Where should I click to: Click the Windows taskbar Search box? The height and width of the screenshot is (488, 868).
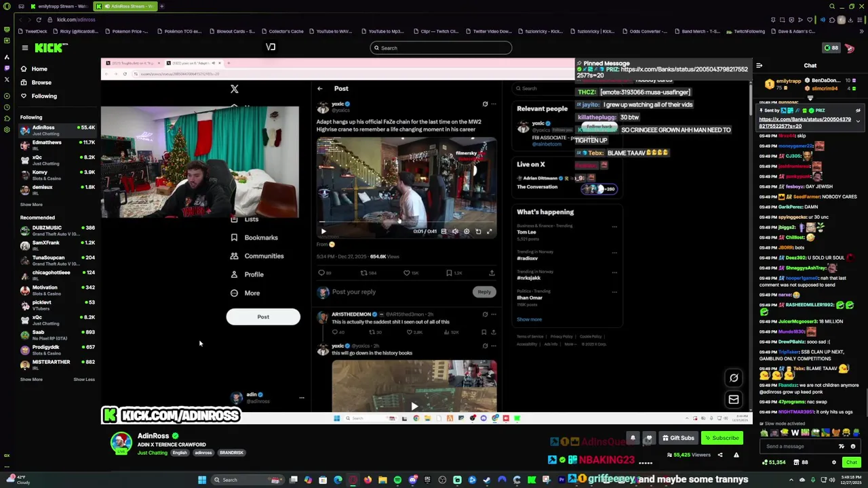248,480
